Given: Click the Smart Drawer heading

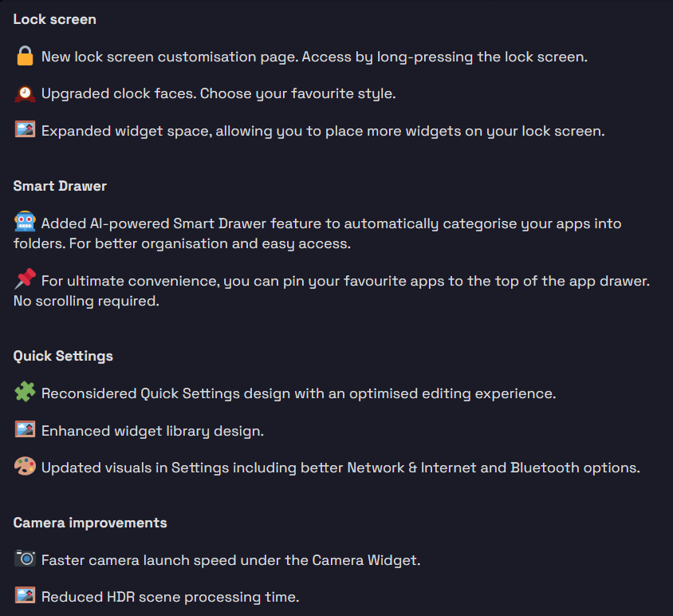Looking at the screenshot, I should 60,186.
